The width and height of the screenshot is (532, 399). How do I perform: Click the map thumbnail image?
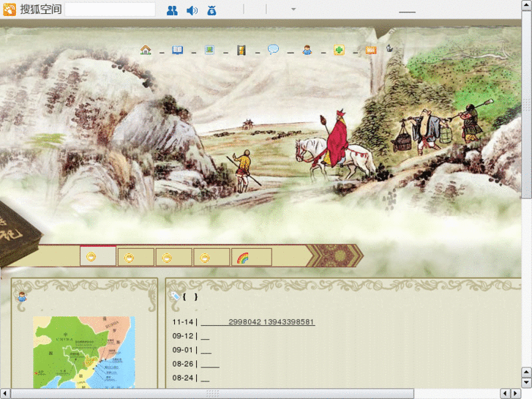point(83,352)
